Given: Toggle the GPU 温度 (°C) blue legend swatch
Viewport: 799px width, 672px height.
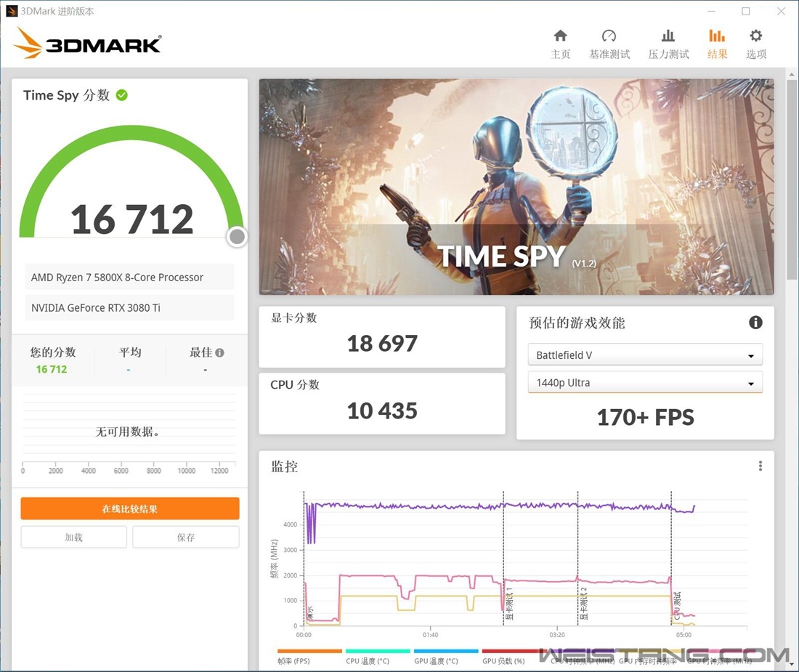Looking at the screenshot, I should pos(446,651).
